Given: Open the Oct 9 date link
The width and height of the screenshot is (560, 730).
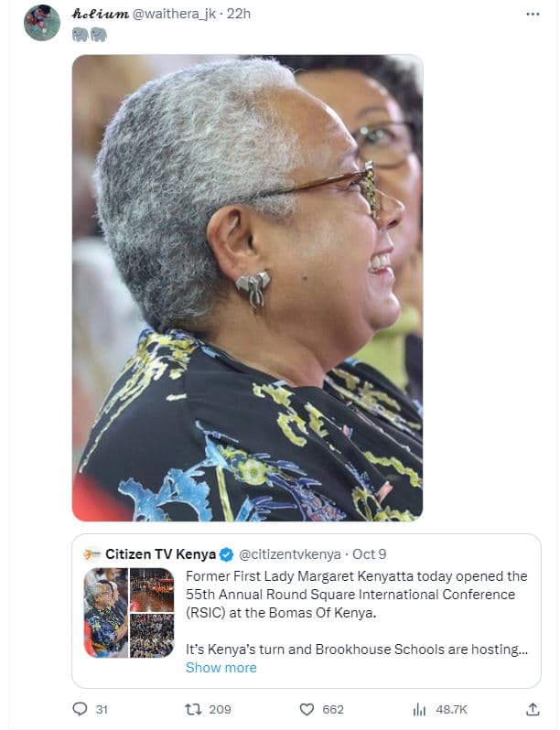Looking at the screenshot, I should point(369,554).
